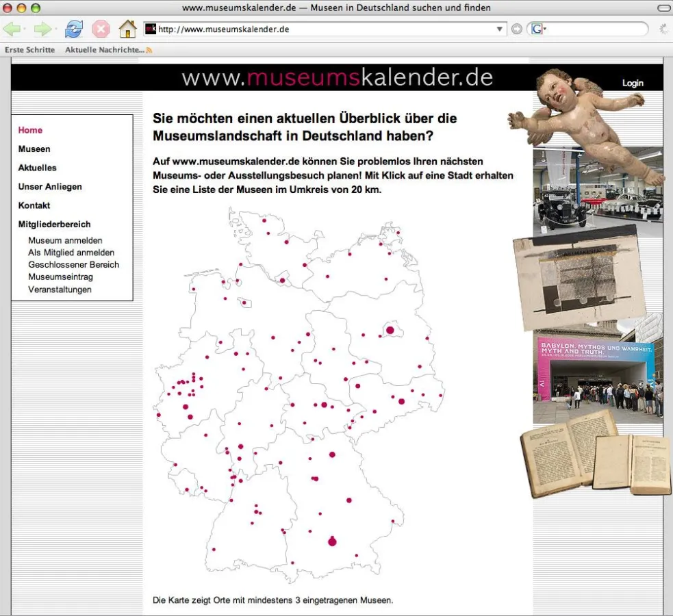The image size is (673, 616).
Task: Click the museumskalender favicon in the address bar
Action: [x=151, y=29]
